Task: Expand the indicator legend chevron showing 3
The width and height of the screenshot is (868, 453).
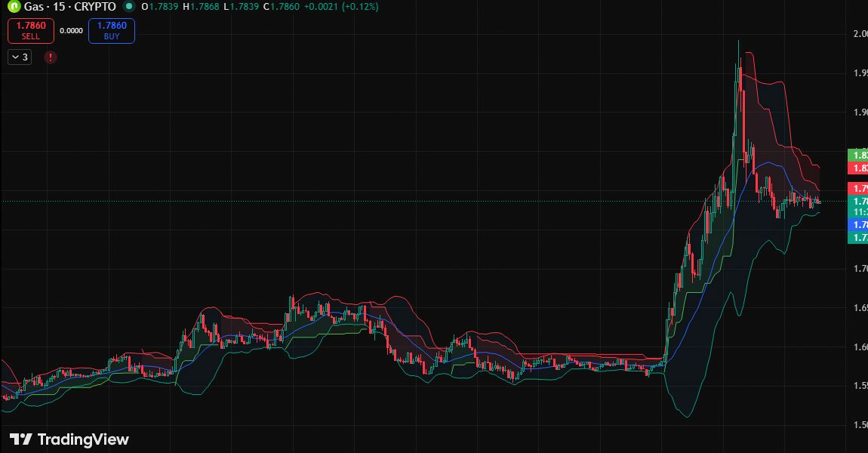Action: [x=20, y=57]
